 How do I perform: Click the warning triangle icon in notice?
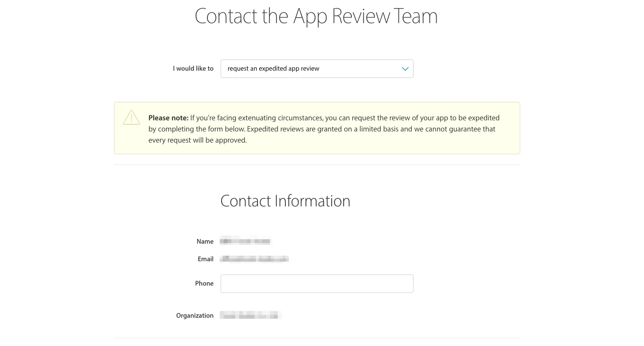tap(132, 118)
